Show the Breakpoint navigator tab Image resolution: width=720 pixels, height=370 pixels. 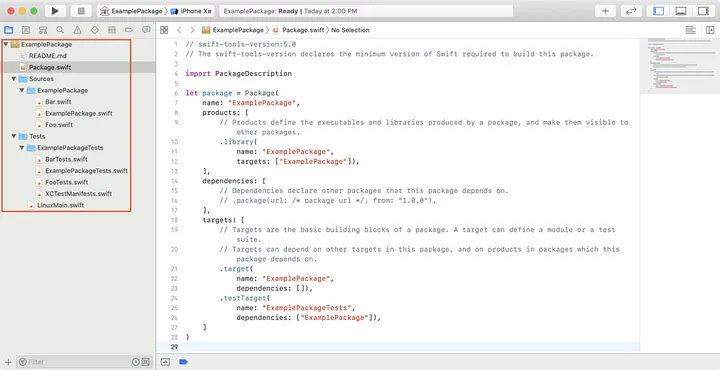129,30
